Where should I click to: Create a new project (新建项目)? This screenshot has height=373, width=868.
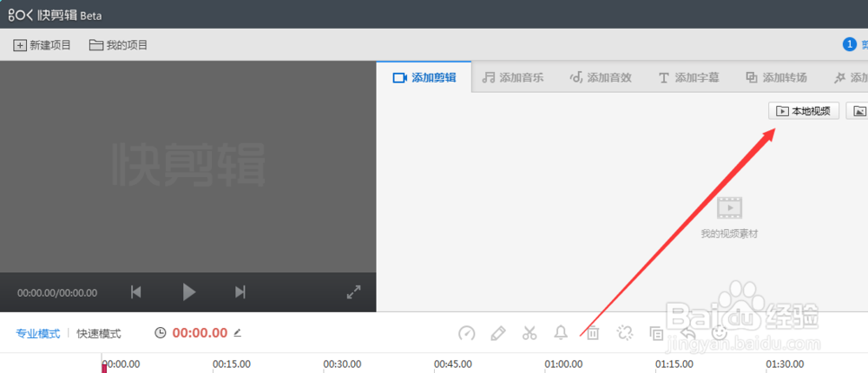[x=42, y=45]
